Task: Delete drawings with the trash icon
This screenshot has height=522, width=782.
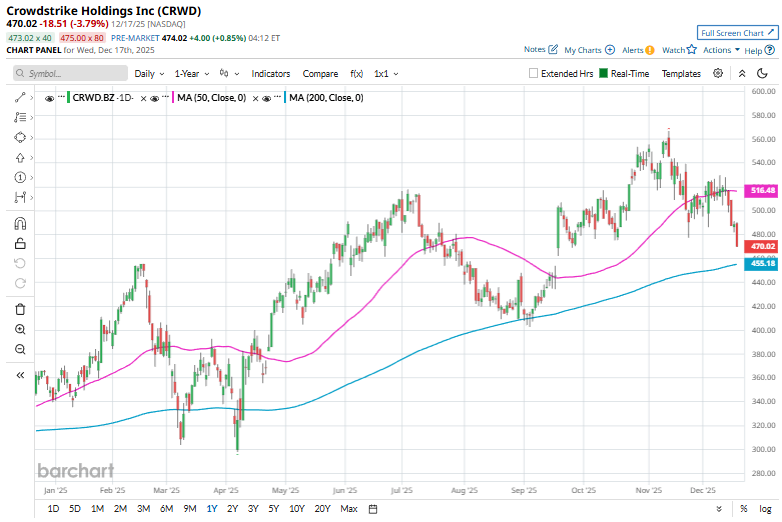Action: (x=20, y=309)
